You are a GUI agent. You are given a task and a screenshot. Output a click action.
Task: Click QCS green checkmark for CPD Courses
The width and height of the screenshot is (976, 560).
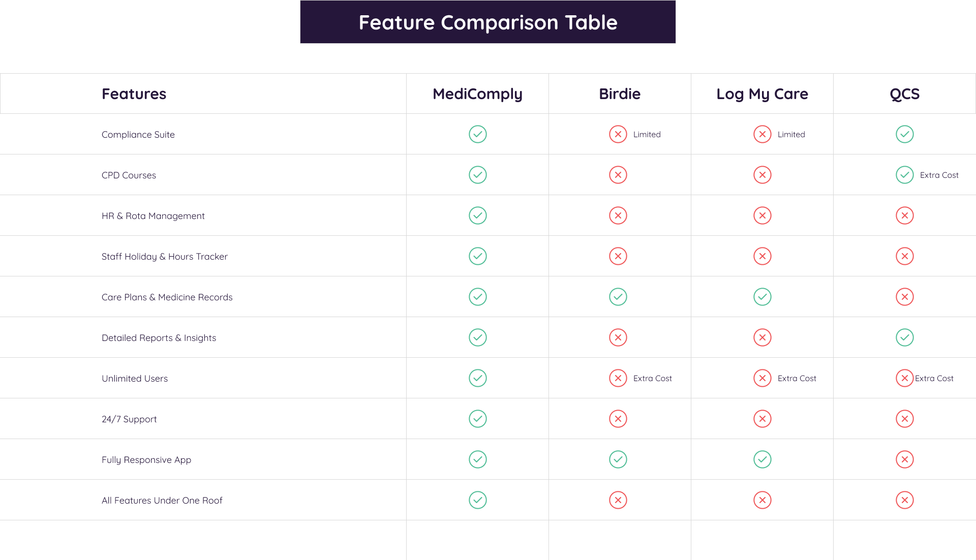pyautogui.click(x=904, y=175)
